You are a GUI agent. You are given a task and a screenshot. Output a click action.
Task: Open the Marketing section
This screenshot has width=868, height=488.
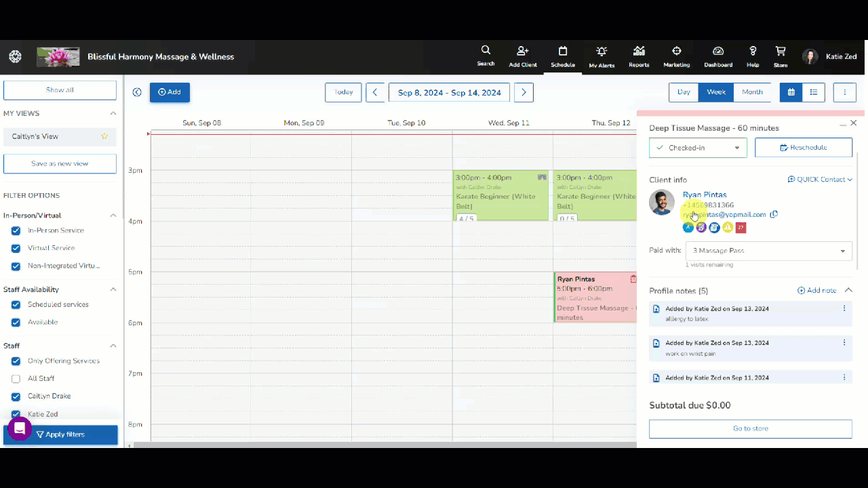click(676, 56)
